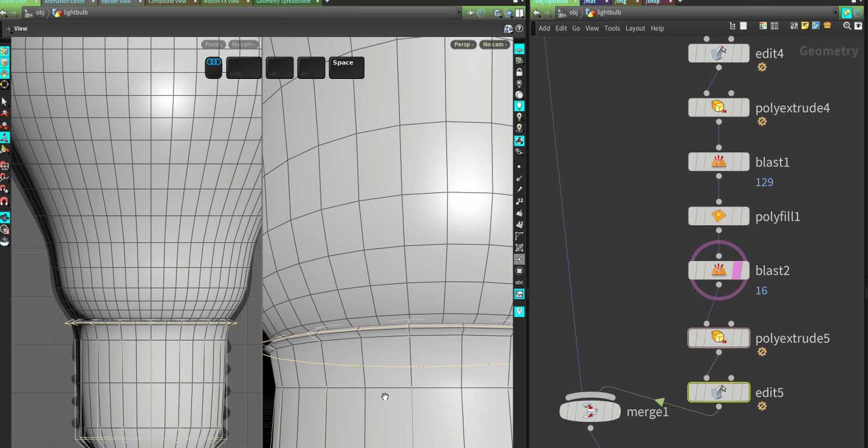
Task: Open the network editor find (magnifier) icon
Action: click(x=847, y=26)
